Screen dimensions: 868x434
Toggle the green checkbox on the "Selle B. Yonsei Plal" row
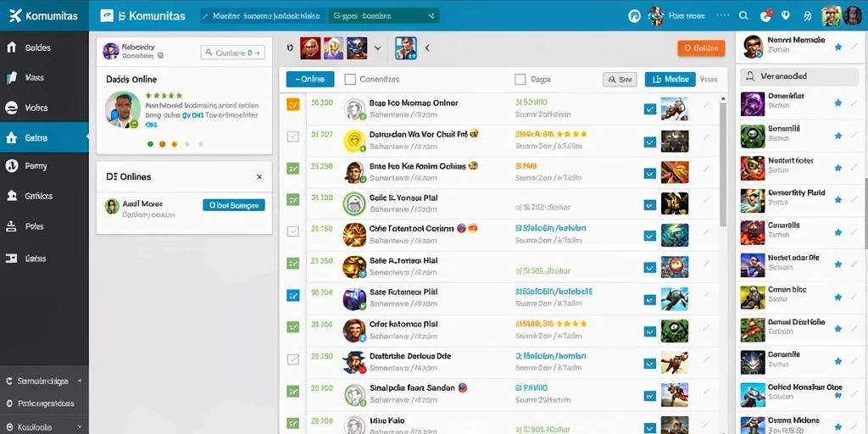(292, 199)
